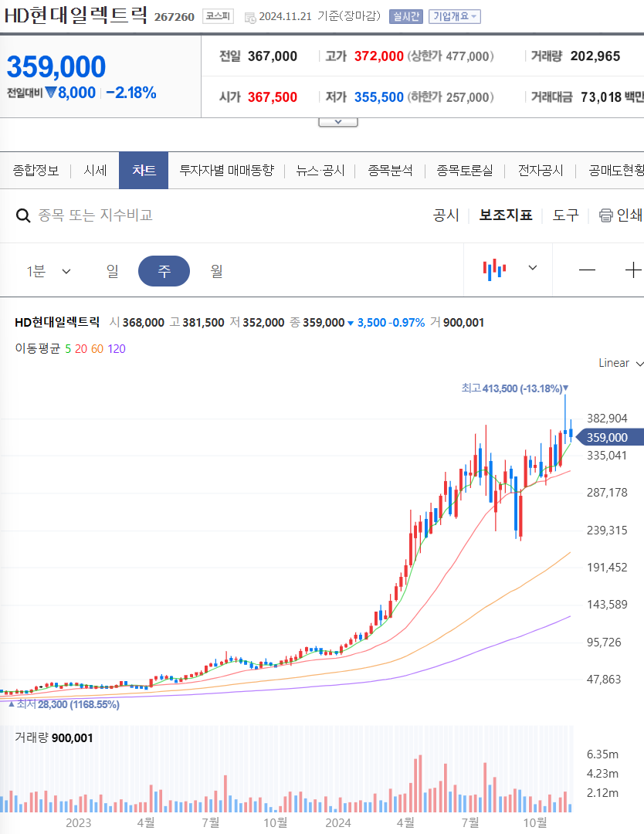This screenshot has height=834, width=644.
Task: Click the printer icon next to 인쇄
Action: [605, 215]
